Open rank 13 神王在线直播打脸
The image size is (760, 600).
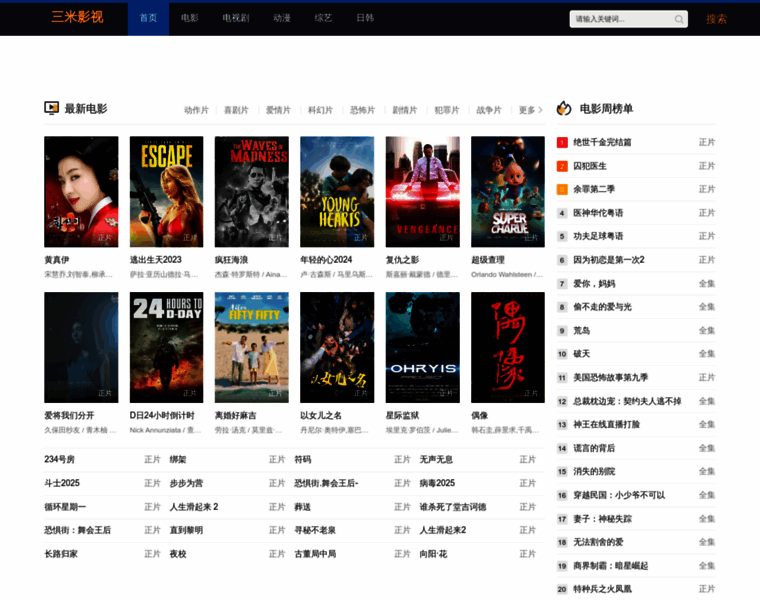click(x=606, y=425)
